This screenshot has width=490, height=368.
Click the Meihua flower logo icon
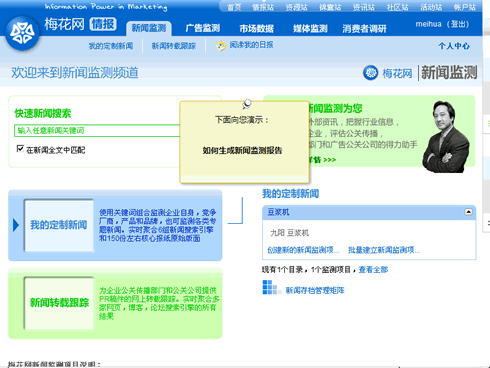point(22,33)
